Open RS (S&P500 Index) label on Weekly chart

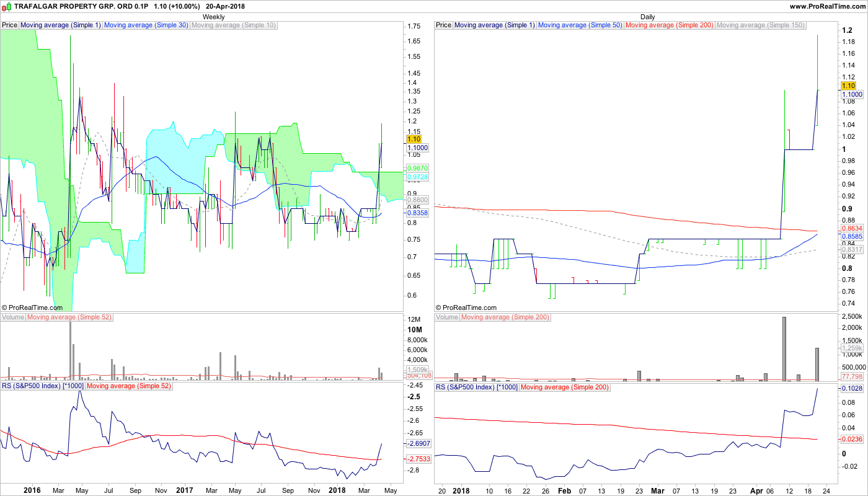point(43,386)
